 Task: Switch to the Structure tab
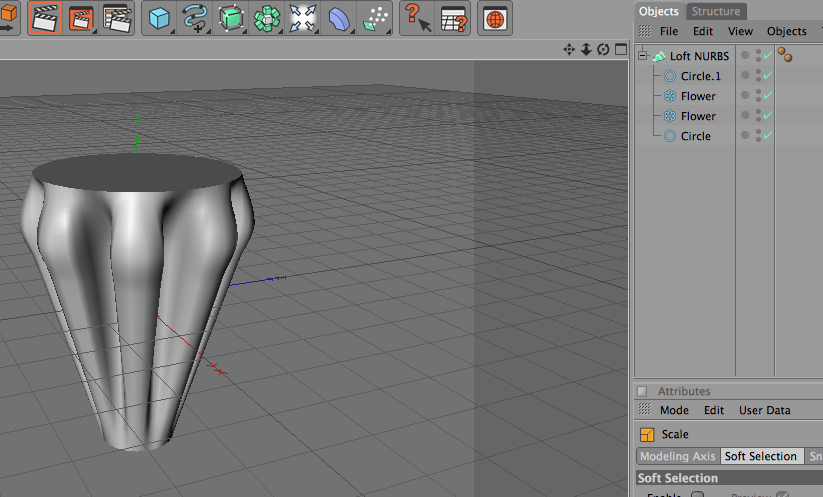715,11
